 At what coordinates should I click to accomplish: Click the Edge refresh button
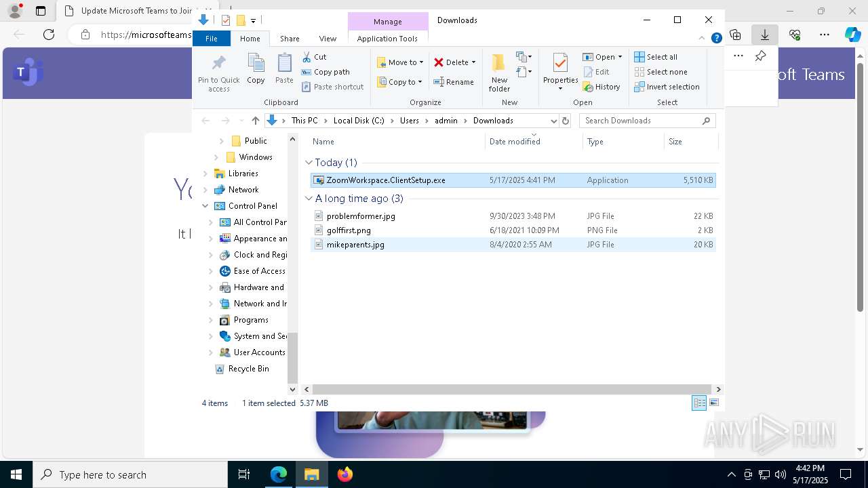[x=49, y=35]
